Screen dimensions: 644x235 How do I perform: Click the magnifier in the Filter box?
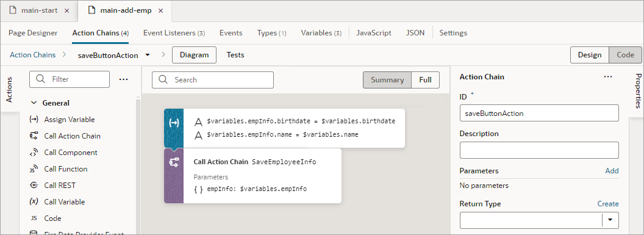point(41,79)
